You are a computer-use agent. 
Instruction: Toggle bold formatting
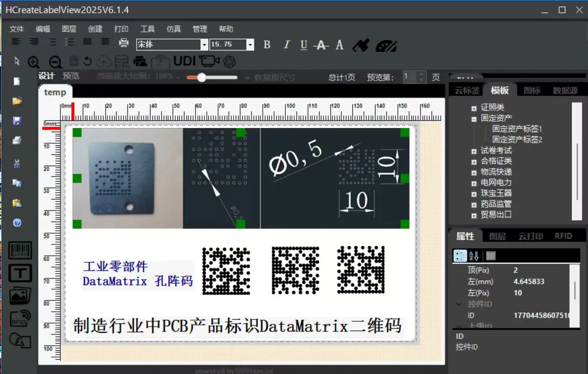(267, 45)
